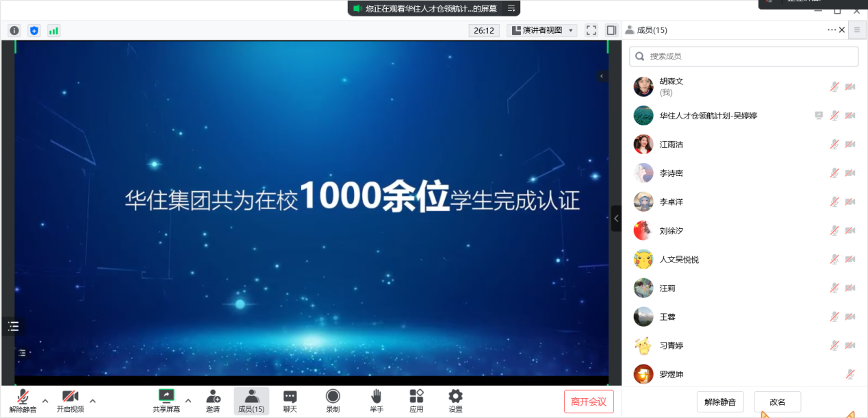Viewport: 868px width, 418px height.
Task: Open the 演讲者视图 view dropdown
Action: point(541,30)
